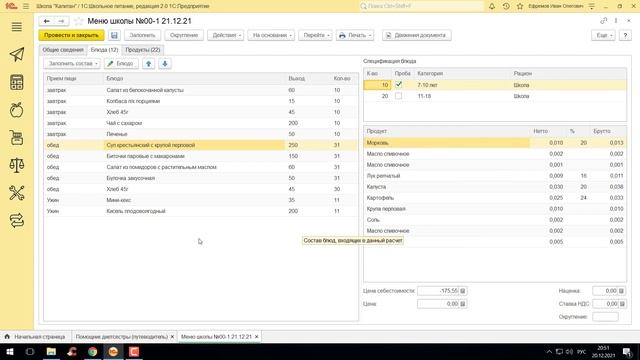This screenshot has height=360, width=640.
Task: Open the tools settings section in sidebar
Action: [x=17, y=193]
